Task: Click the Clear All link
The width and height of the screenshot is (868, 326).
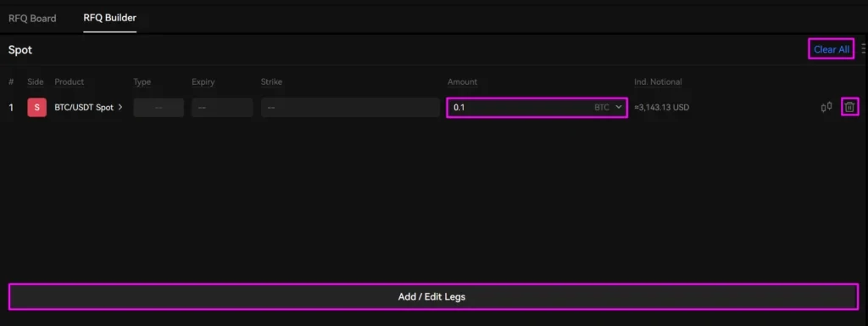Action: [832, 49]
